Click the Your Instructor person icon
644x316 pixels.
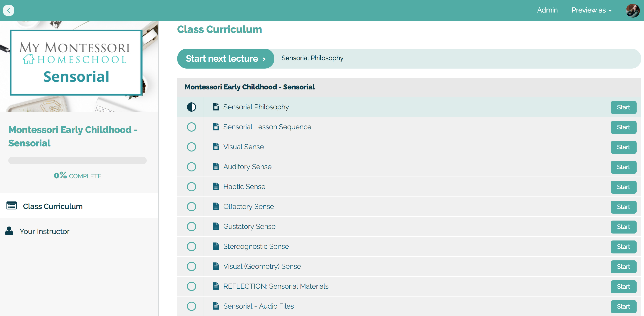9,231
